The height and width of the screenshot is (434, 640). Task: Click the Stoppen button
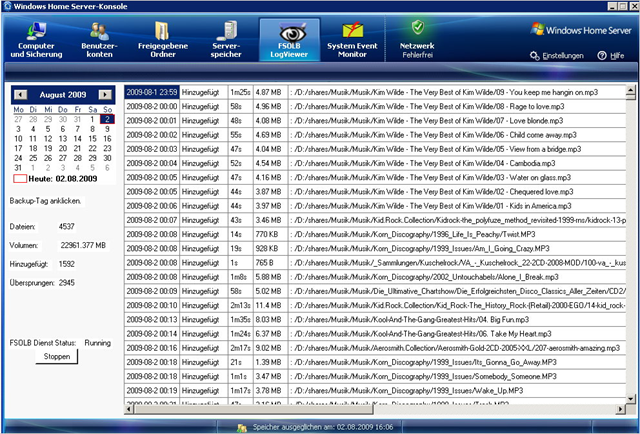57,356
